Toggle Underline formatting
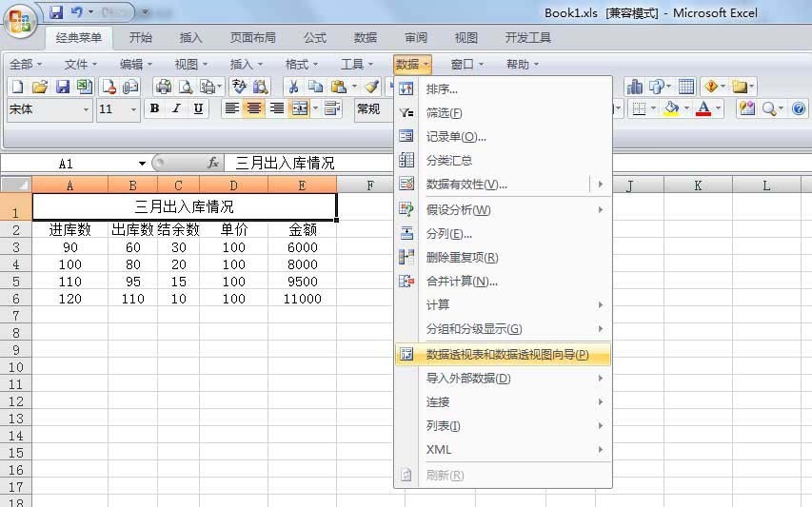The height and width of the screenshot is (507, 812). pyautogui.click(x=198, y=108)
